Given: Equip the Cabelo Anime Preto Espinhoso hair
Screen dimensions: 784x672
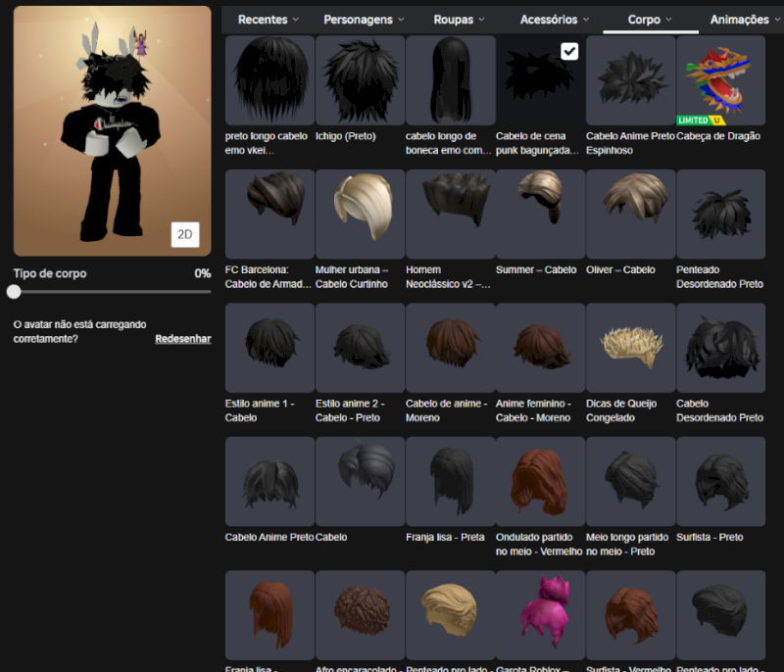Looking at the screenshot, I should point(630,80).
